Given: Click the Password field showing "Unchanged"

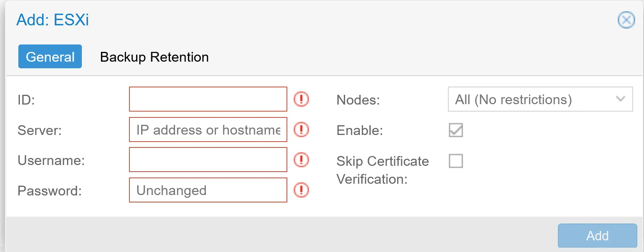Looking at the screenshot, I should pyautogui.click(x=208, y=190).
